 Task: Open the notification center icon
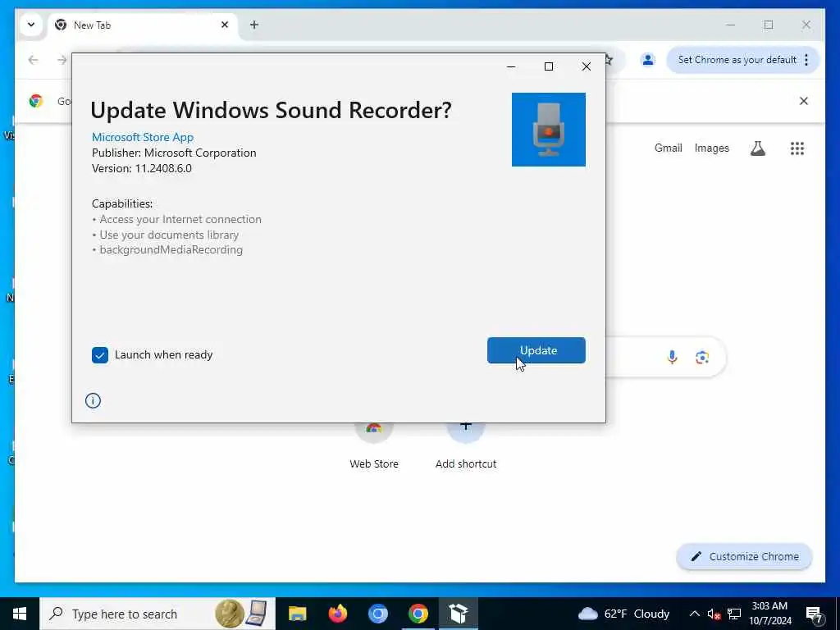coord(813,614)
